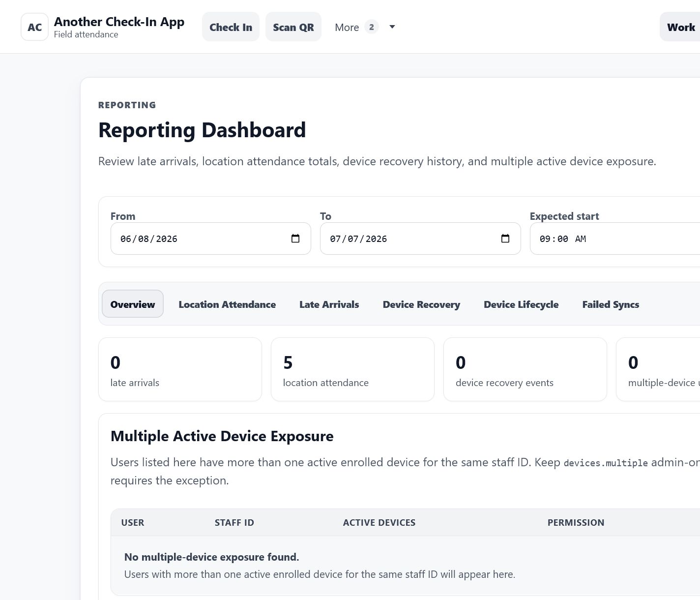700x600 pixels.
Task: Open the Late Arrivals tab
Action: click(329, 304)
